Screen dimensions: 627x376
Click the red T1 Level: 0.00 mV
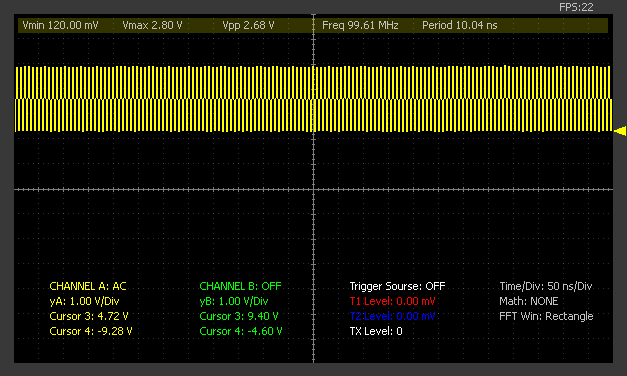[x=392, y=301]
